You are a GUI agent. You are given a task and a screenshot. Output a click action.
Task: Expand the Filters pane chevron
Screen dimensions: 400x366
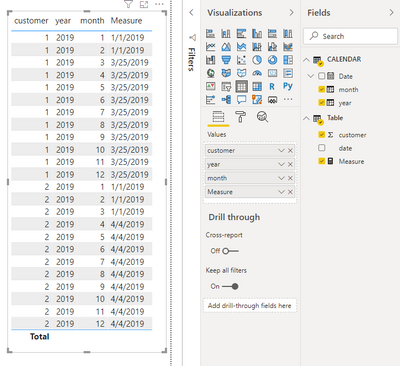point(191,13)
